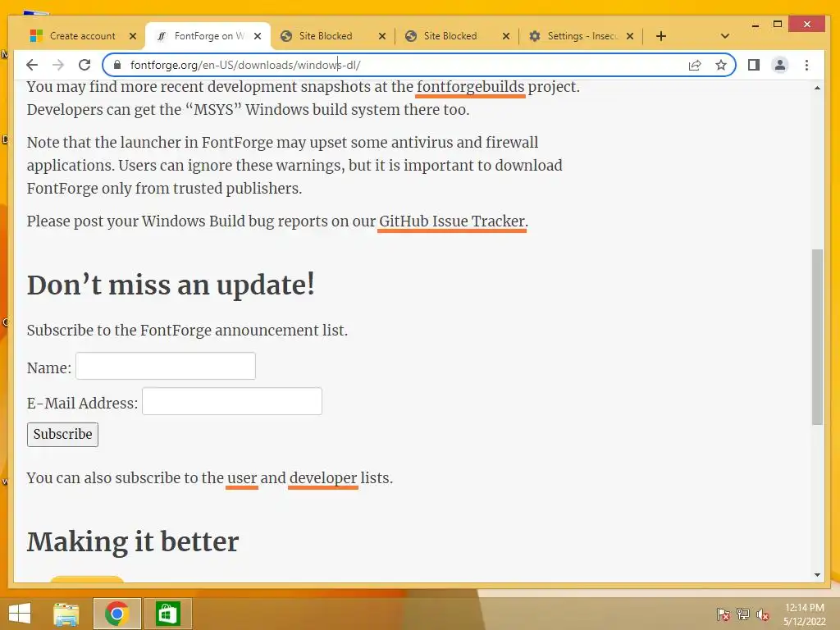
Task: Close the first Site Blocked tab
Action: 382,36
